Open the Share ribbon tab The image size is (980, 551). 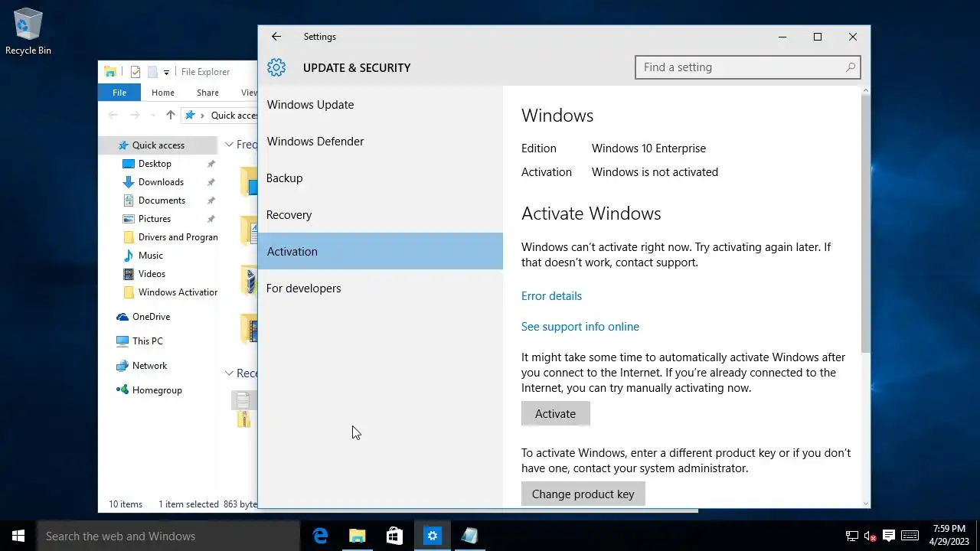207,93
